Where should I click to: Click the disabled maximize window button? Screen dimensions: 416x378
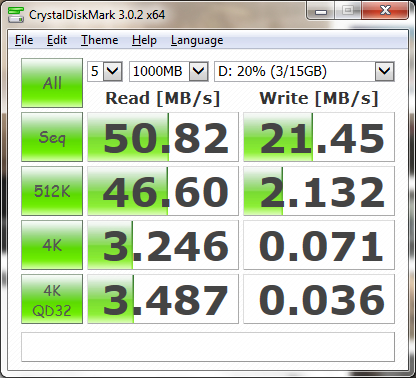coord(348,11)
